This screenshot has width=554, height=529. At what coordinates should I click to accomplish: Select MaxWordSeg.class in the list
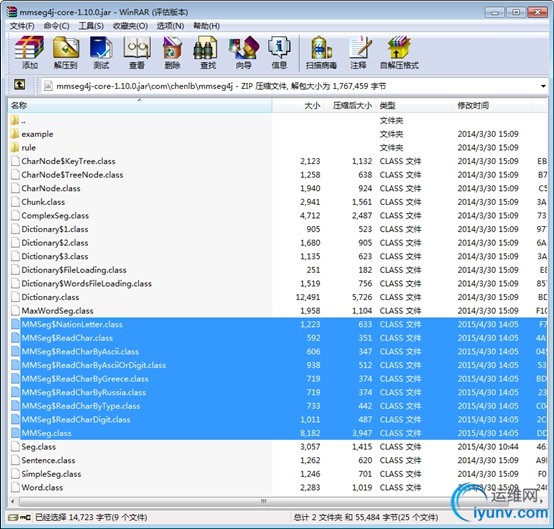click(x=57, y=311)
